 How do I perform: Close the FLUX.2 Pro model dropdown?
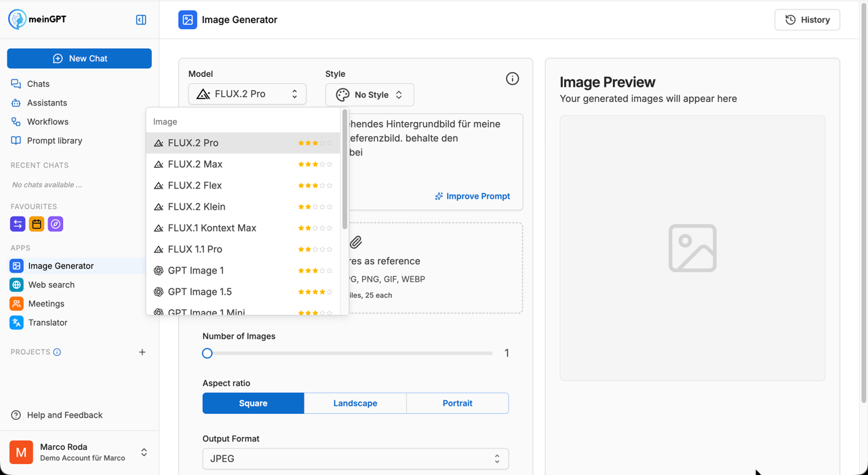(248, 94)
